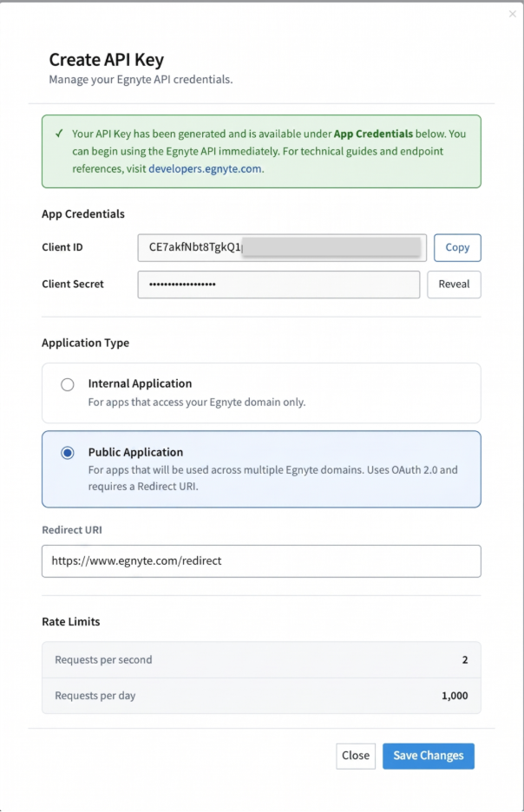
Task: Click Save Changes
Action: coord(429,756)
